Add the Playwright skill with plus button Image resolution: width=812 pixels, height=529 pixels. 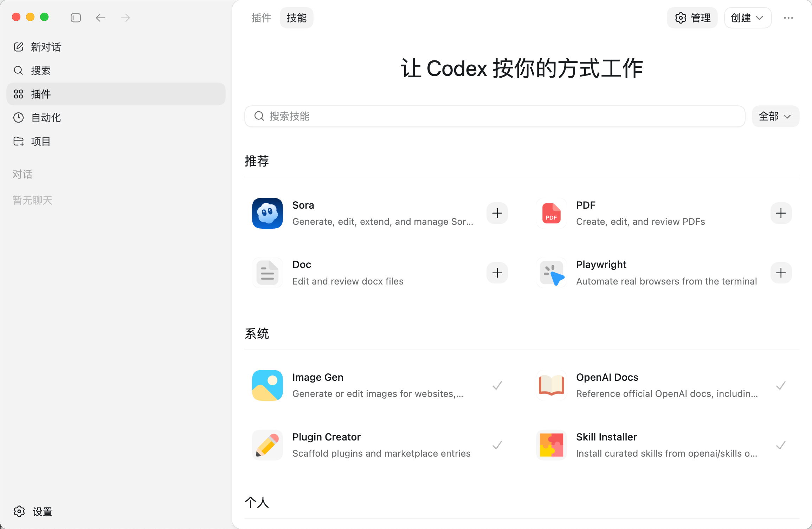click(x=781, y=273)
